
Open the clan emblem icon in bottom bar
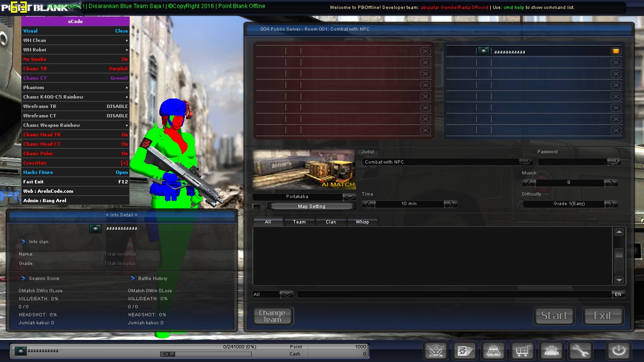[x=436, y=351]
